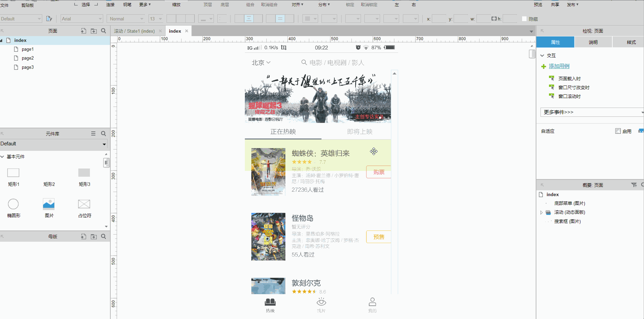Image resolution: width=644 pixels, height=319 pixels.
Task: Switch to the 属性 properties tab
Action: (555, 42)
